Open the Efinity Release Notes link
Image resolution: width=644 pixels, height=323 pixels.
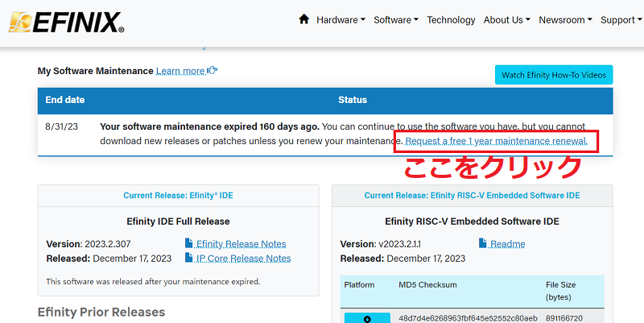[x=241, y=244]
